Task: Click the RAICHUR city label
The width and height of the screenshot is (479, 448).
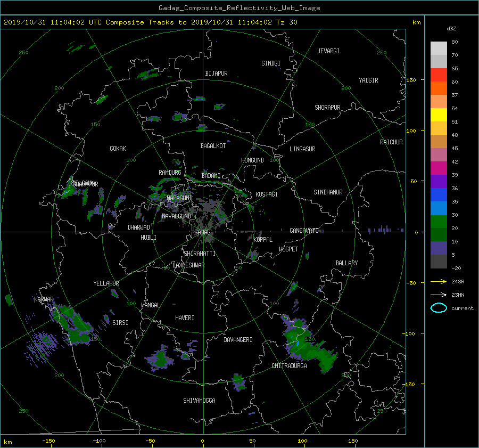Action: (x=391, y=142)
